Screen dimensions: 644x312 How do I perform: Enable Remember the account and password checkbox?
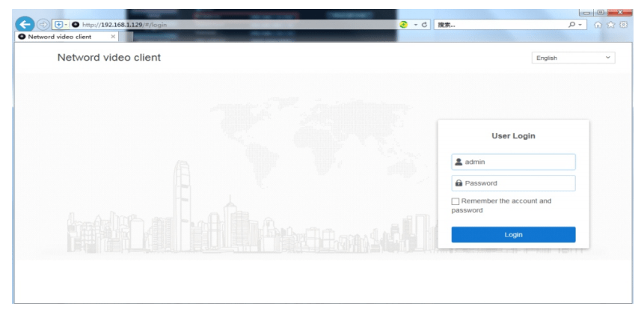click(456, 202)
